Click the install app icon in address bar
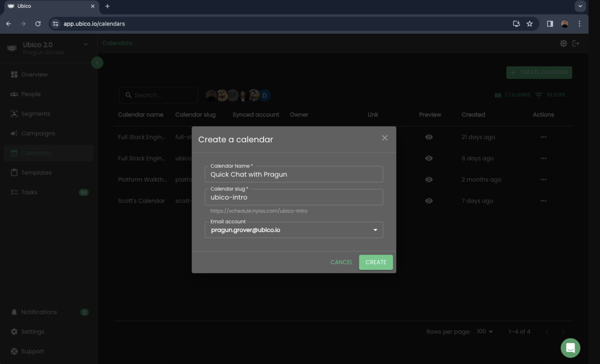This screenshot has height=364, width=600. pos(516,24)
